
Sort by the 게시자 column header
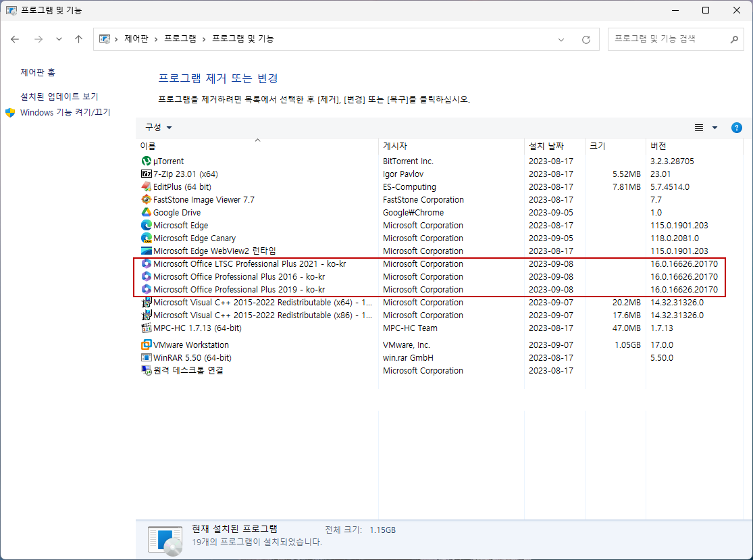[x=451, y=145]
